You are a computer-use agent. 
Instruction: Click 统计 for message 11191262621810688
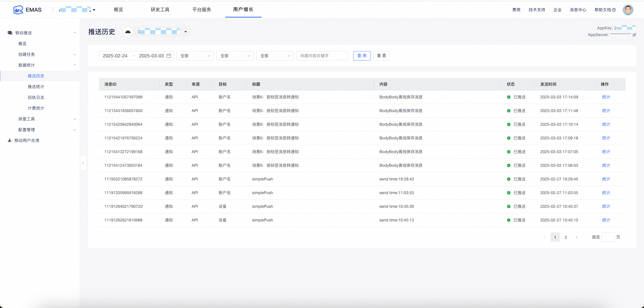(x=606, y=220)
